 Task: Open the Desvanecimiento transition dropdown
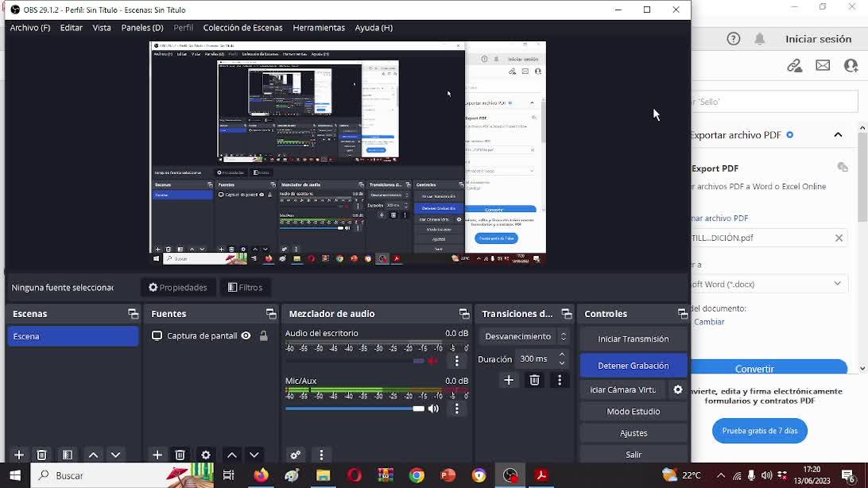(525, 336)
